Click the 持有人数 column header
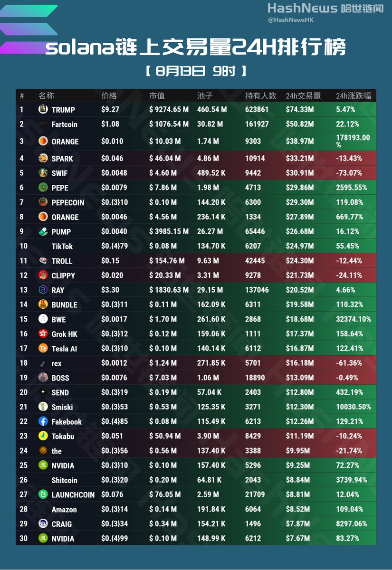Image resolution: width=392 pixels, height=570 pixels. [261, 95]
